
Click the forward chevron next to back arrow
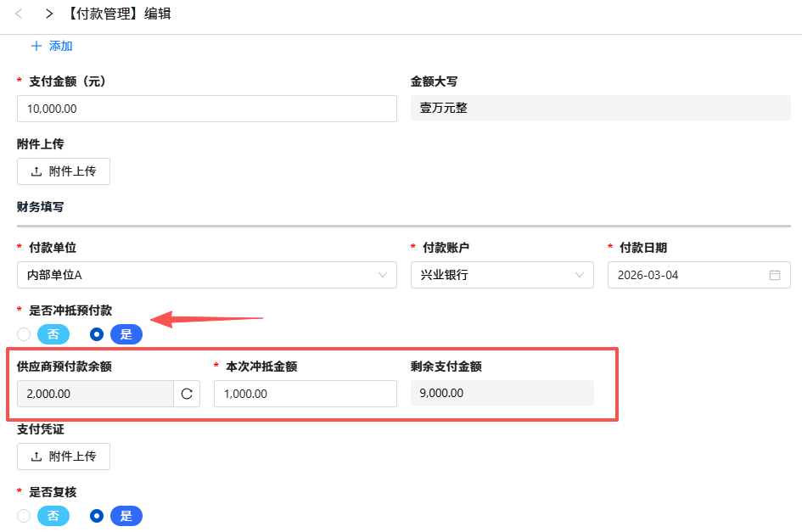click(48, 14)
